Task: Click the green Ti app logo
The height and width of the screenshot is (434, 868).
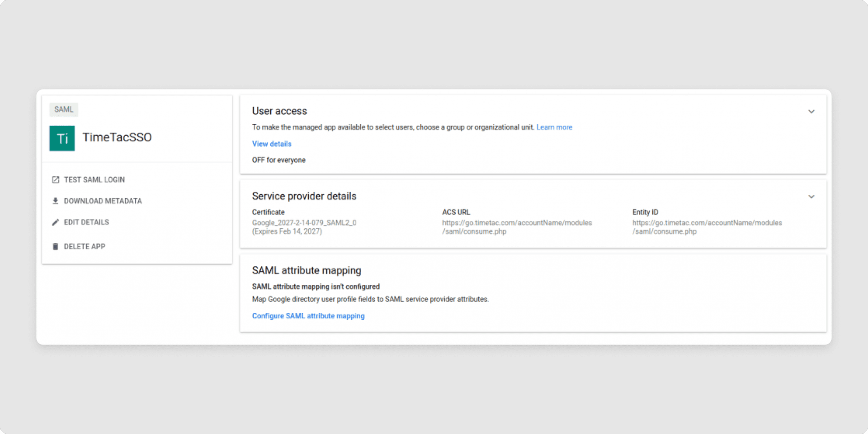Action: click(x=62, y=138)
